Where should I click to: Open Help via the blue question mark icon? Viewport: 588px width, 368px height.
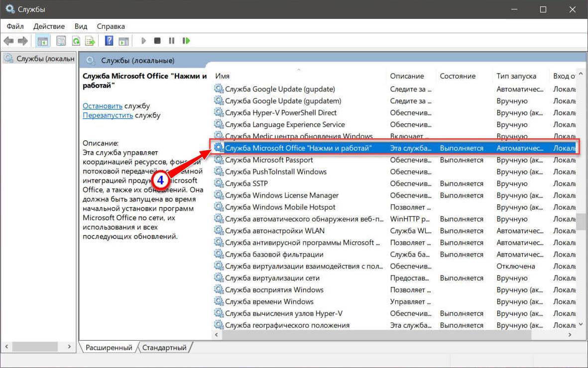(x=109, y=41)
